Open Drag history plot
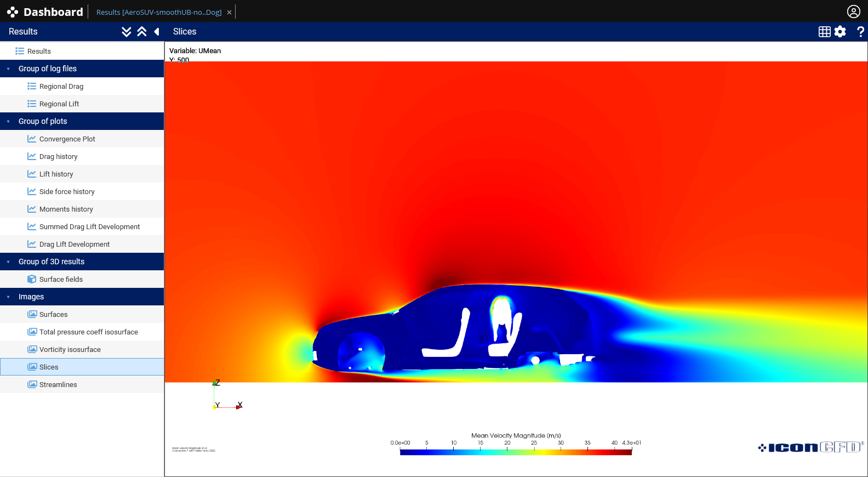The image size is (868, 477). [82, 156]
